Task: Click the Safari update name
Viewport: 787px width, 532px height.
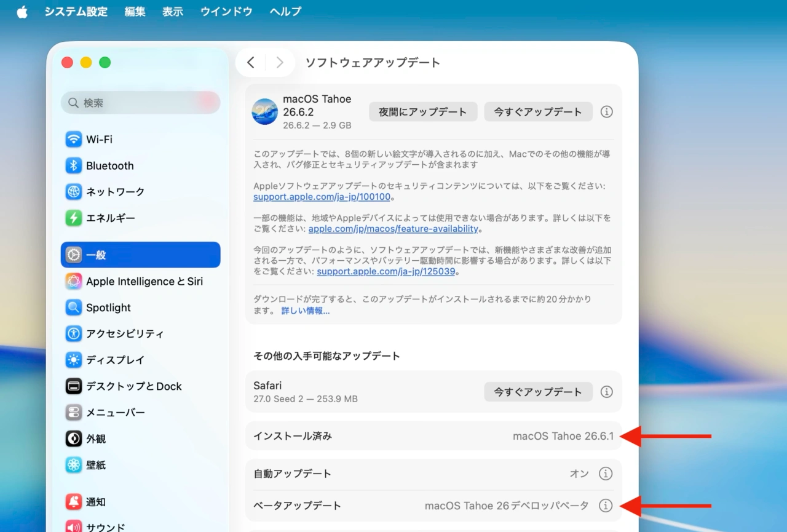Action: pyautogui.click(x=267, y=386)
